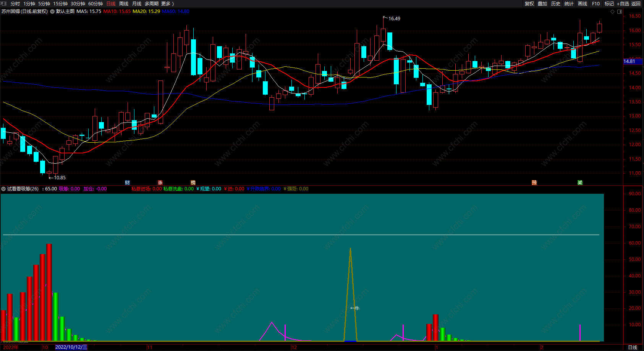Image resolution: width=644 pixels, height=351 pixels.
Task: Select the 15分钟 period tab
Action: pos(60,4)
